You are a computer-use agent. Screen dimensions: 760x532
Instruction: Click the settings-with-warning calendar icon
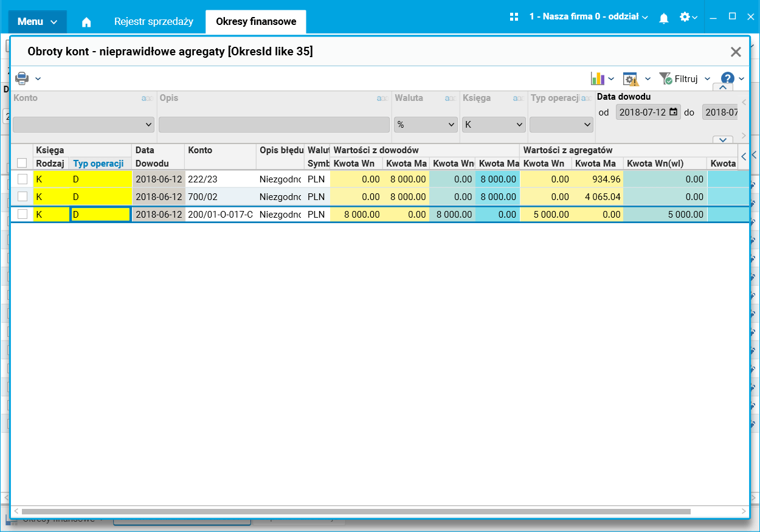(630, 79)
